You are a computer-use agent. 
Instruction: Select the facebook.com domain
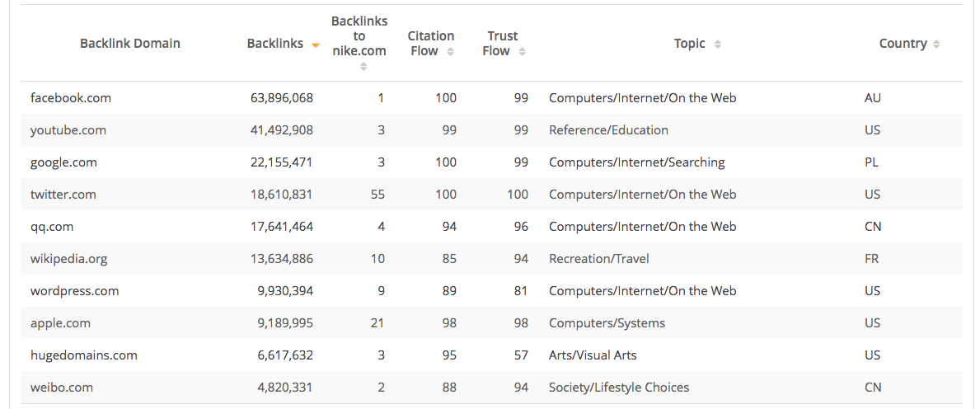click(x=71, y=97)
